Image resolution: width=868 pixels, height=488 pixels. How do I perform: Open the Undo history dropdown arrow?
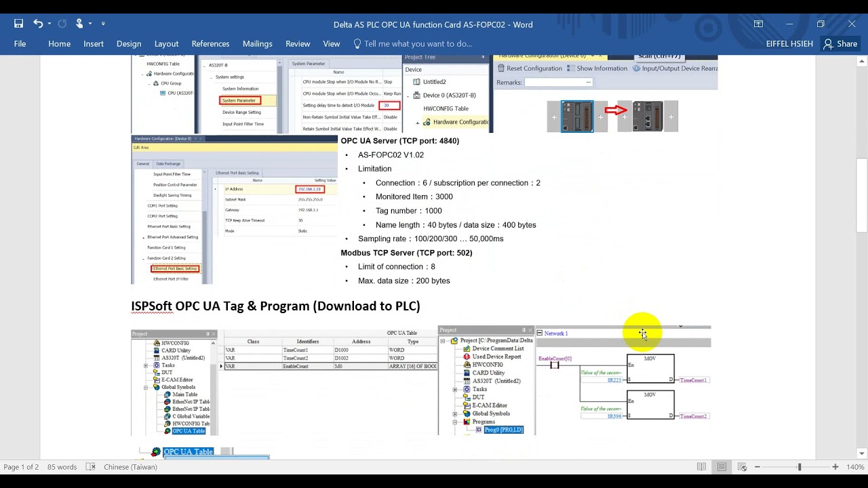50,24
